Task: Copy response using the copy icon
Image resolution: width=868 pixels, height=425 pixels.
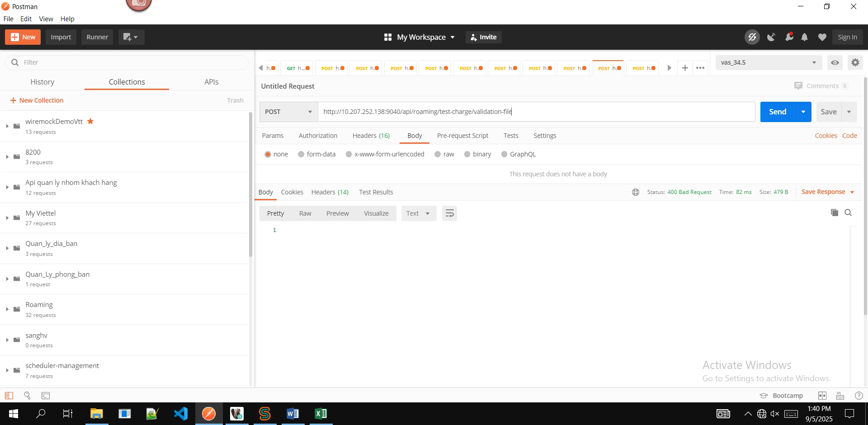Action: [x=834, y=213]
